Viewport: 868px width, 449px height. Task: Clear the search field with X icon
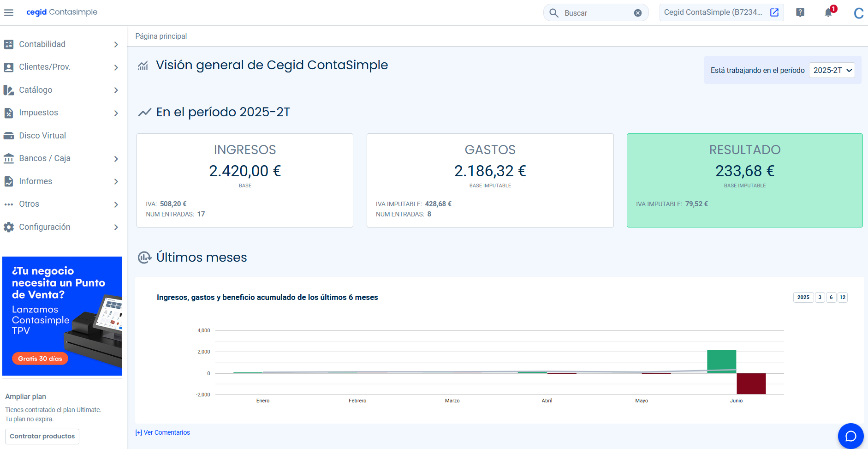(x=638, y=13)
